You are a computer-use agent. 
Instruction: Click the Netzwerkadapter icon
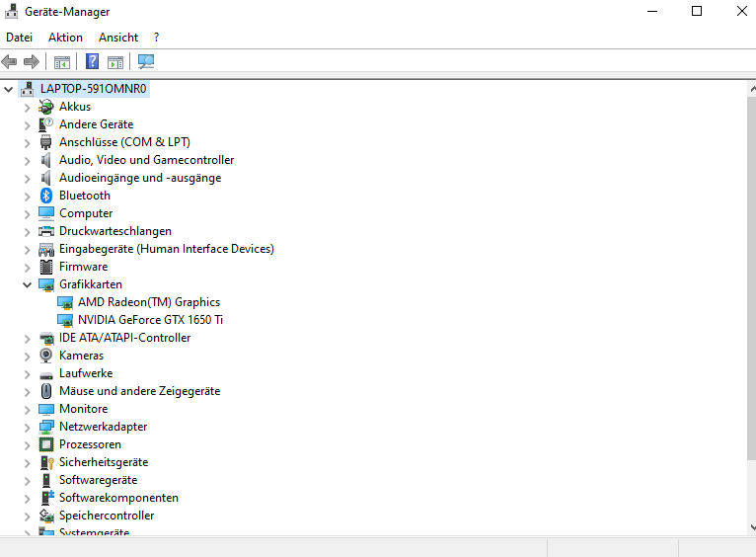pyautogui.click(x=45, y=427)
